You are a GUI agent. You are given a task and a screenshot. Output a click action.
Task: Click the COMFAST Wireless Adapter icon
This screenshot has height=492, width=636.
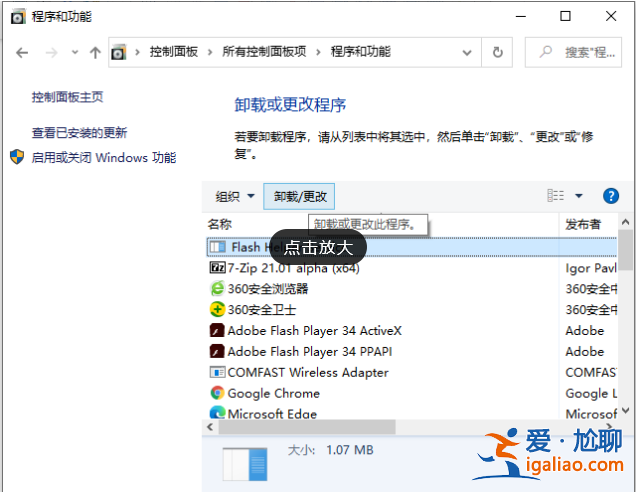[217, 372]
